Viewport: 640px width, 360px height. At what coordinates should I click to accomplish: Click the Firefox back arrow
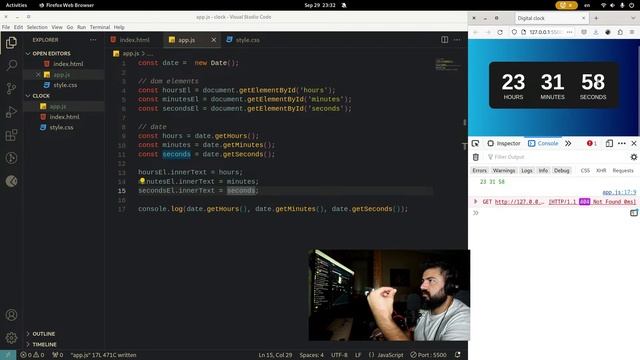(x=476, y=32)
